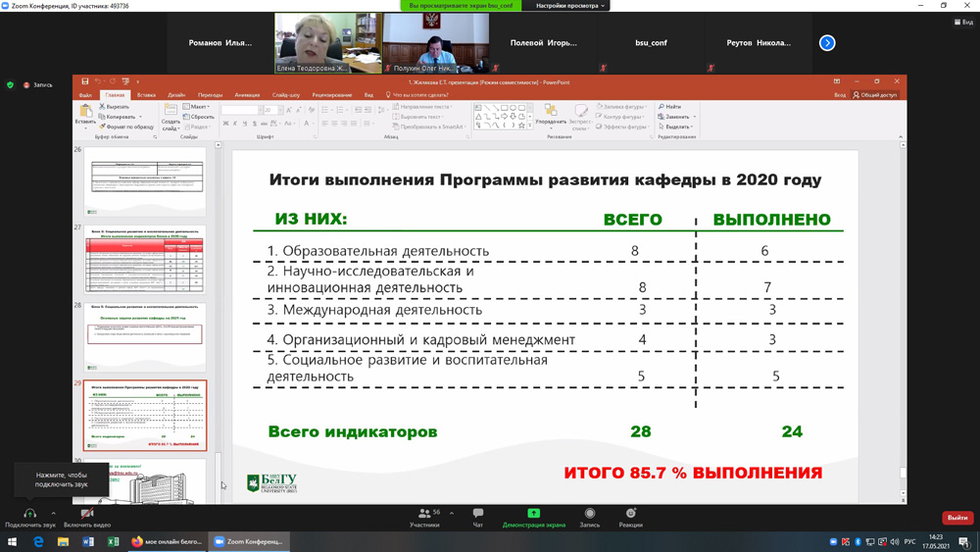Open Направление текста dropdown
Image resolution: width=980 pixels, height=552 pixels.
(422, 107)
